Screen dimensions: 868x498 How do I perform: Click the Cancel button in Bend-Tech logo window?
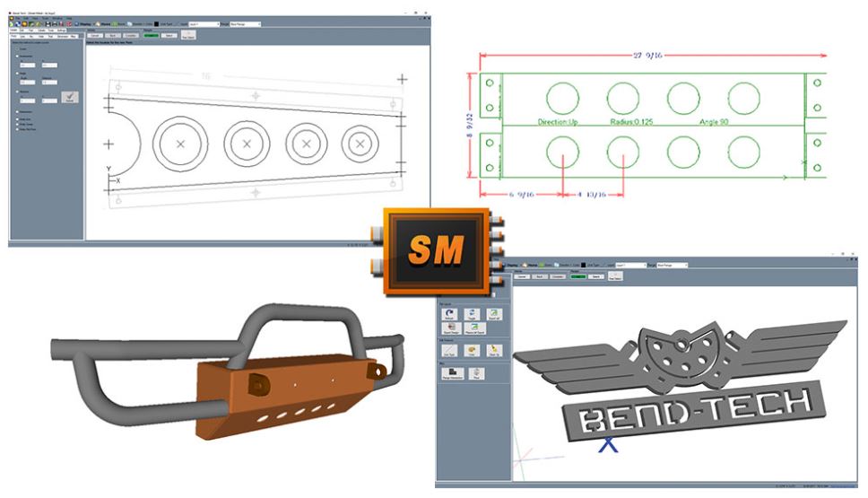click(522, 276)
